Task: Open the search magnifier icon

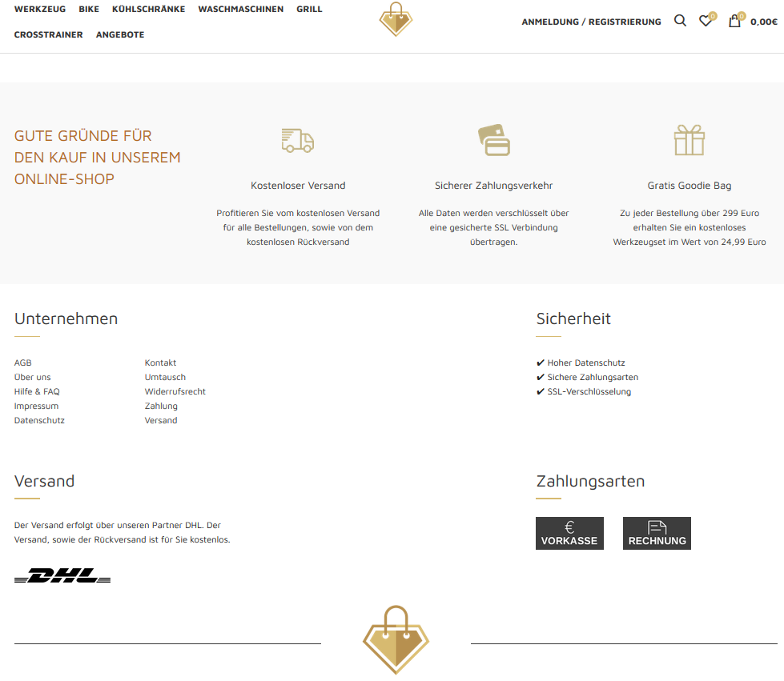Action: (680, 21)
